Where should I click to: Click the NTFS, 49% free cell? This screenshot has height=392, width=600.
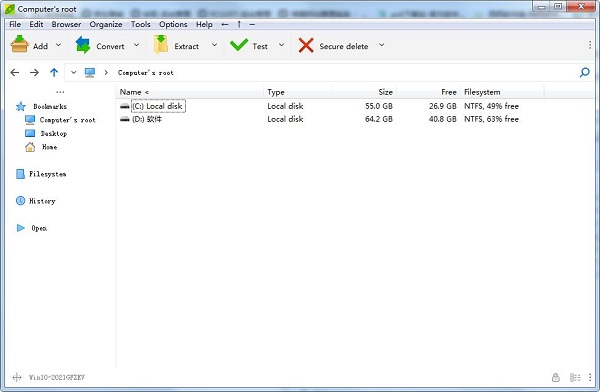click(x=491, y=106)
